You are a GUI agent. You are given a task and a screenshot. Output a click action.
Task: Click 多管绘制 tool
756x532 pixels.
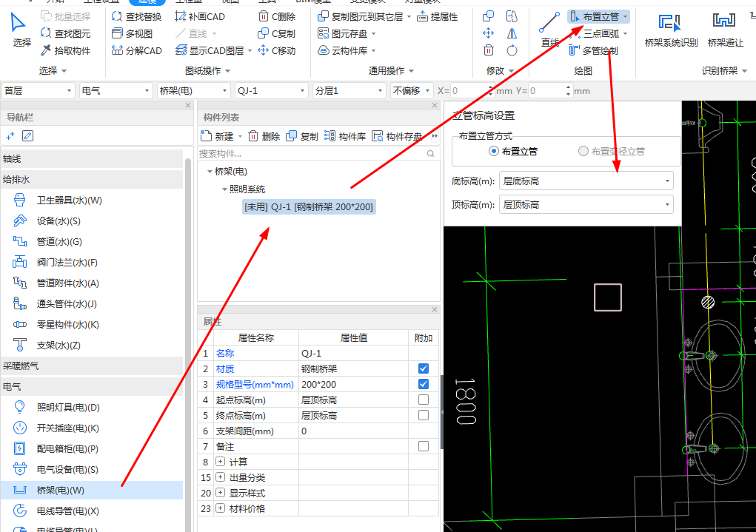[x=594, y=50]
